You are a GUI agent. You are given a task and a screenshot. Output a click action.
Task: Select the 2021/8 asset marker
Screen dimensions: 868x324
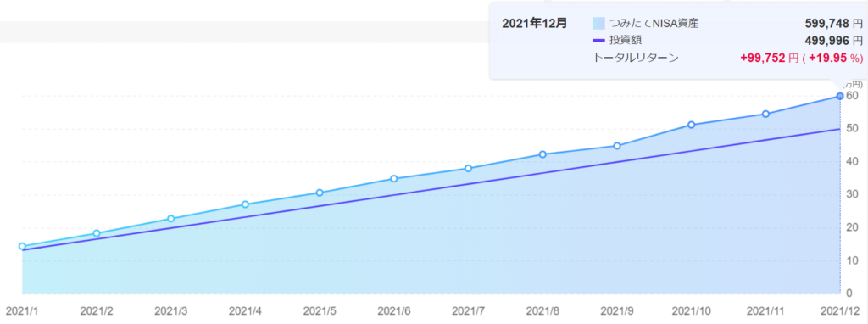coord(542,154)
